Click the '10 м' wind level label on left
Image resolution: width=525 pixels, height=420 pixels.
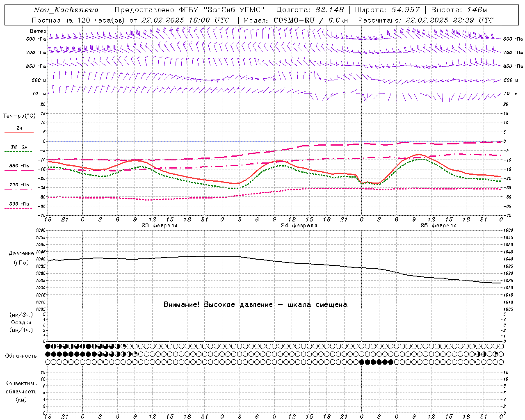click(x=39, y=94)
